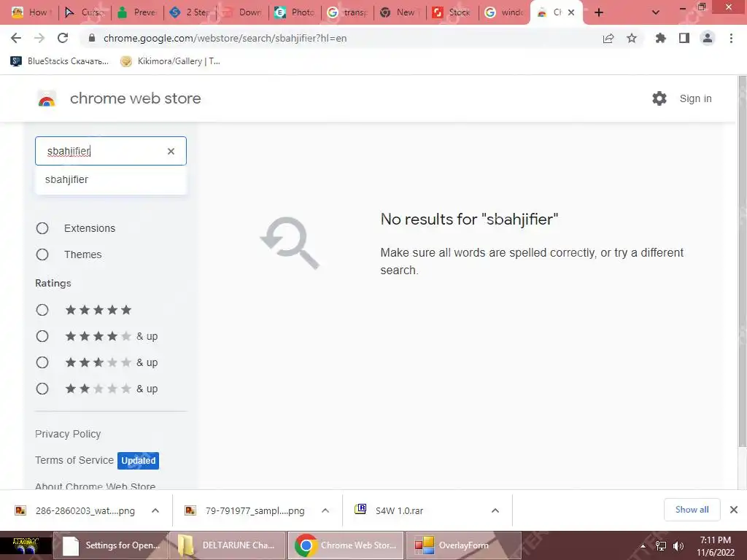View site information via the lock icon

pyautogui.click(x=92, y=38)
